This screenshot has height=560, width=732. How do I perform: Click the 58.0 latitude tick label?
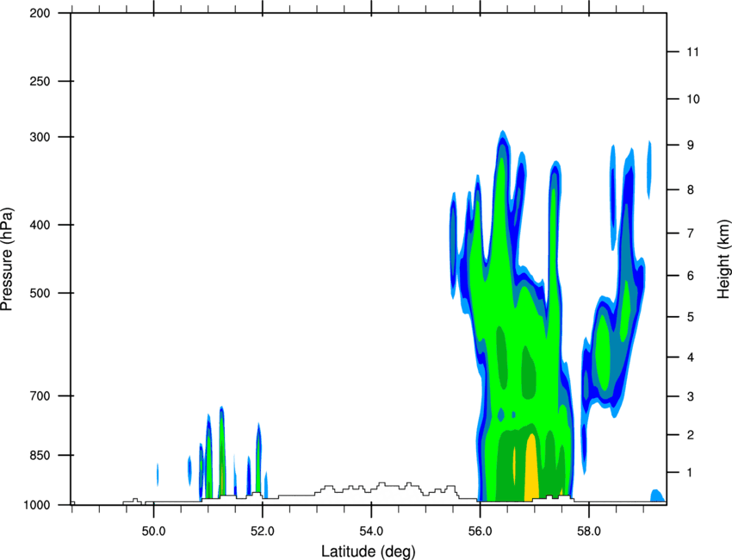click(x=589, y=532)
